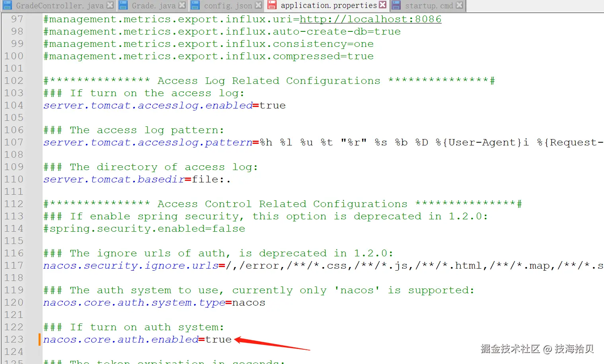Click the red unsaved icon on application.properties tab

pos(272,5)
